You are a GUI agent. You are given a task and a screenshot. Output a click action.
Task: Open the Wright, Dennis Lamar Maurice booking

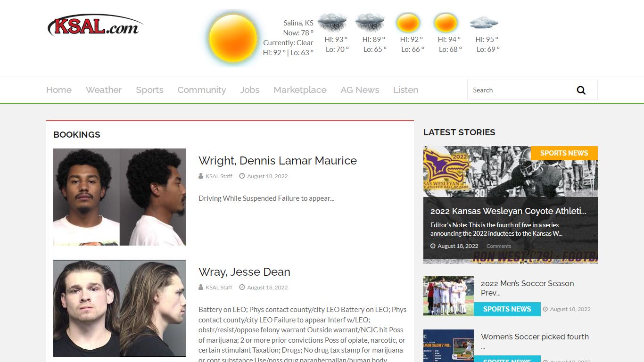278,161
